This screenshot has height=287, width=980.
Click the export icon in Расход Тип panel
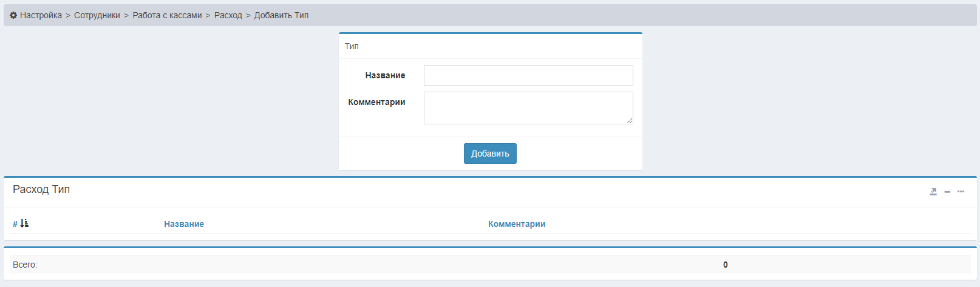click(933, 192)
